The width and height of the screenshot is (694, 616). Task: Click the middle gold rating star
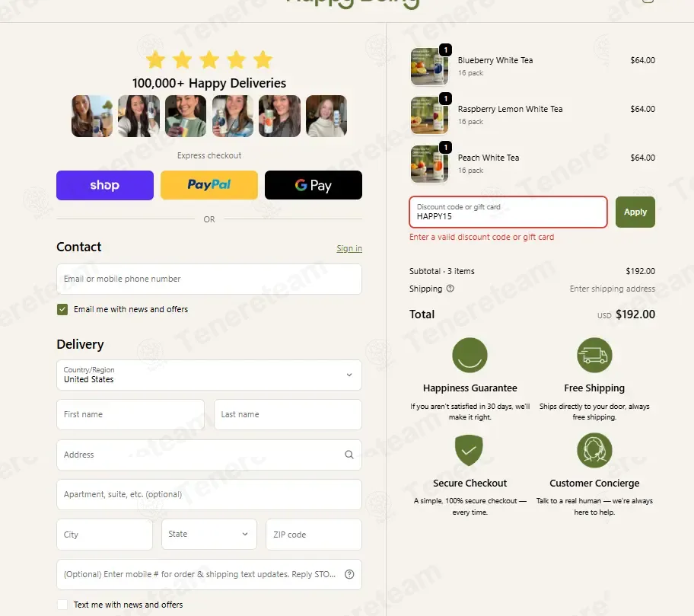[x=209, y=60]
